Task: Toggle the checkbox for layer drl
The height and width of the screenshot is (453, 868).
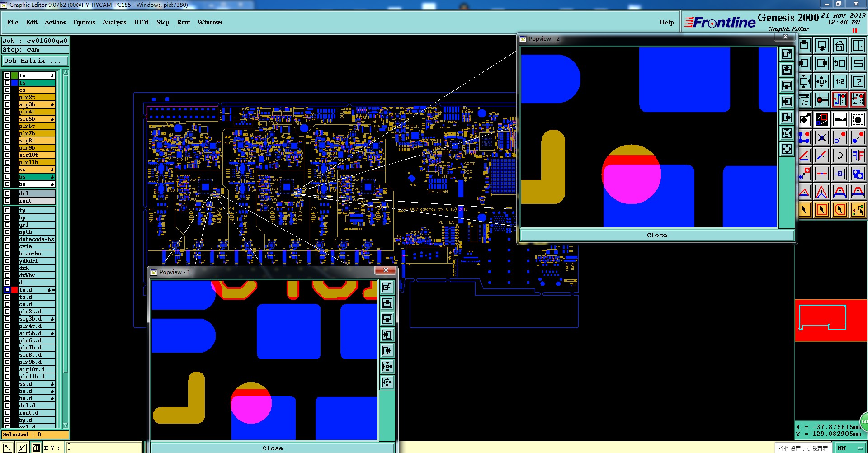Action: pos(7,193)
